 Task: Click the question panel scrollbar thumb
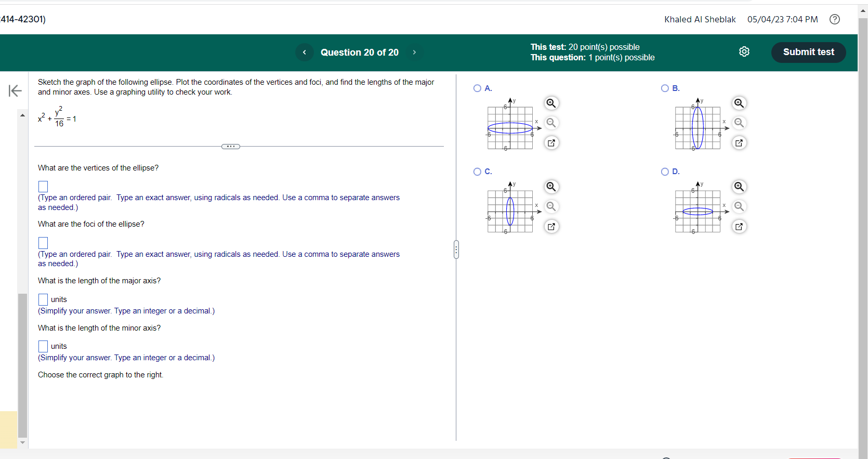(x=22, y=365)
